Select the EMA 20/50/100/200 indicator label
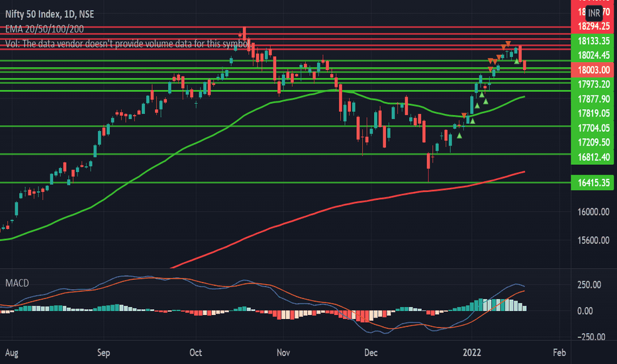 (44, 29)
